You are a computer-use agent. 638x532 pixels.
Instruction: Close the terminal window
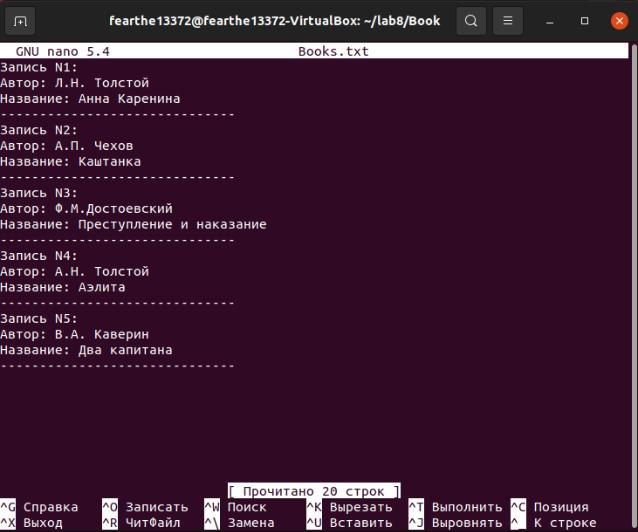(619, 21)
